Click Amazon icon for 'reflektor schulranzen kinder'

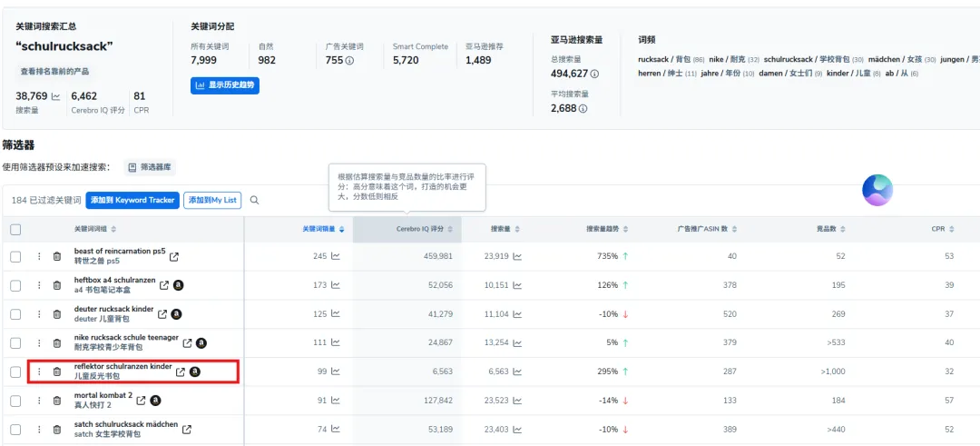(195, 372)
